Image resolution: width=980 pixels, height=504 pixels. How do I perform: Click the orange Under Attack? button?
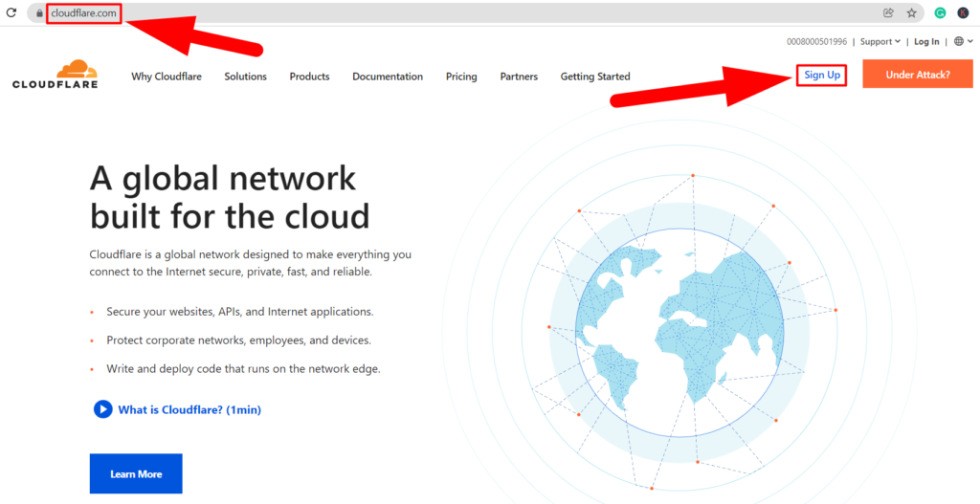pyautogui.click(x=918, y=75)
